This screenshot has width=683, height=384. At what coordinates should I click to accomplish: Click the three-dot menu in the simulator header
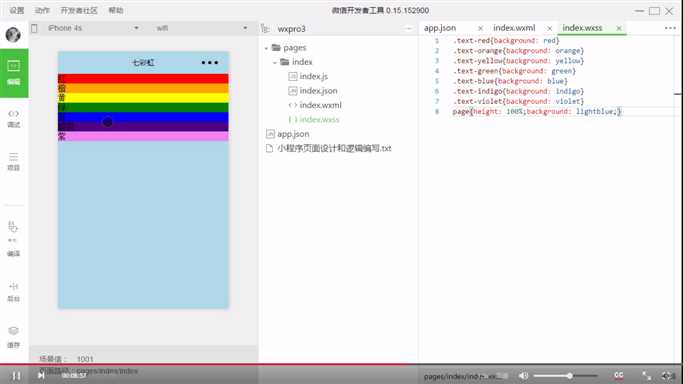[x=210, y=63]
